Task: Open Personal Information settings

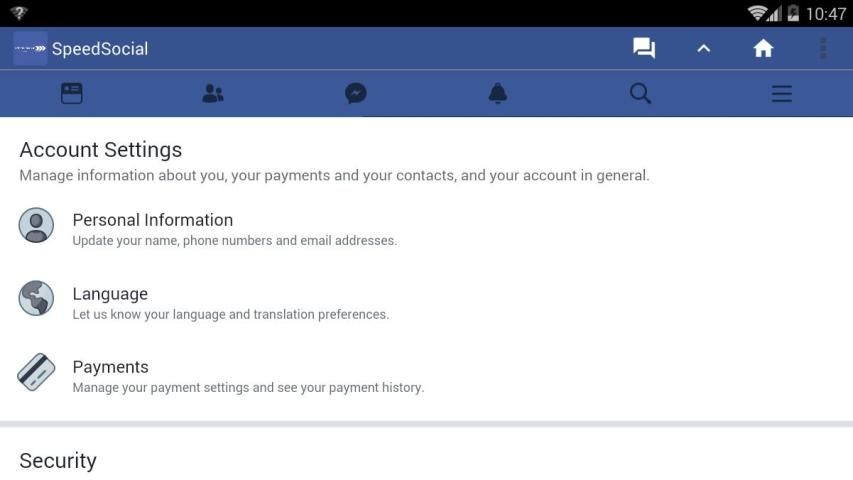Action: coord(152,220)
